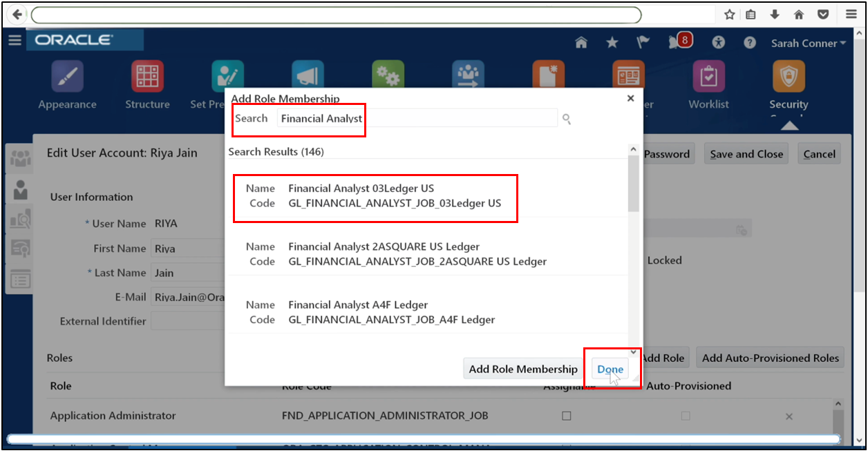This screenshot has height=453, width=868.
Task: Open Accessibility settings icon
Action: (x=718, y=43)
